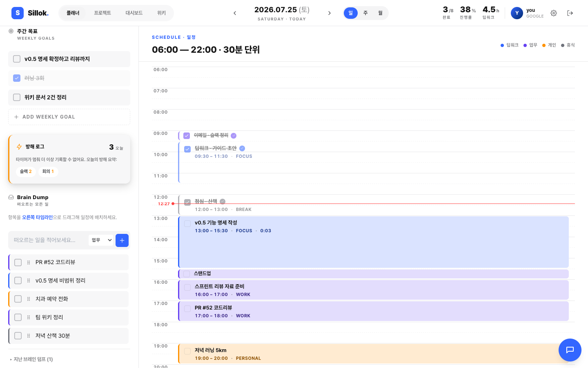Check the 스탠드업 schedule block checkbox
588x368 pixels.
187,274
